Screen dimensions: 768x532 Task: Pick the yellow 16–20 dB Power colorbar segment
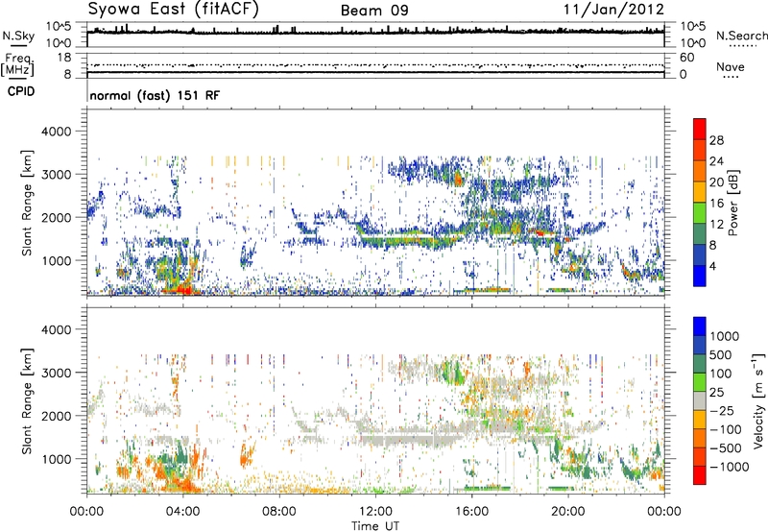click(x=700, y=192)
